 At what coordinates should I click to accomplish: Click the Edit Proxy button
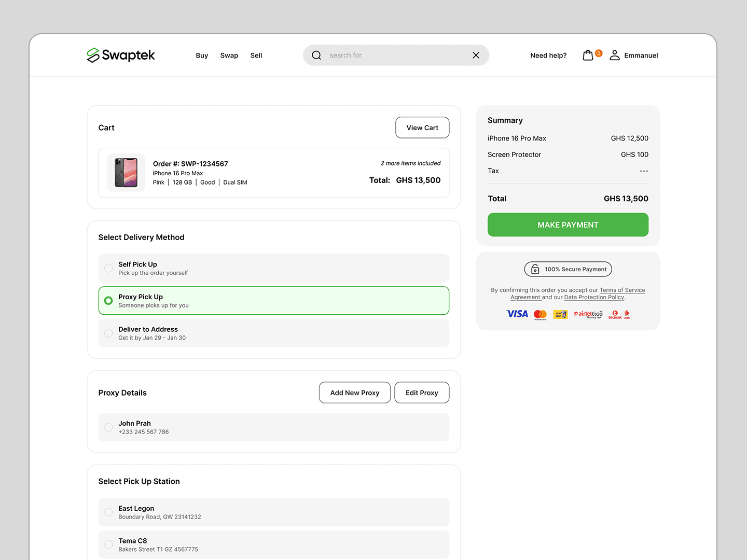coord(422,393)
